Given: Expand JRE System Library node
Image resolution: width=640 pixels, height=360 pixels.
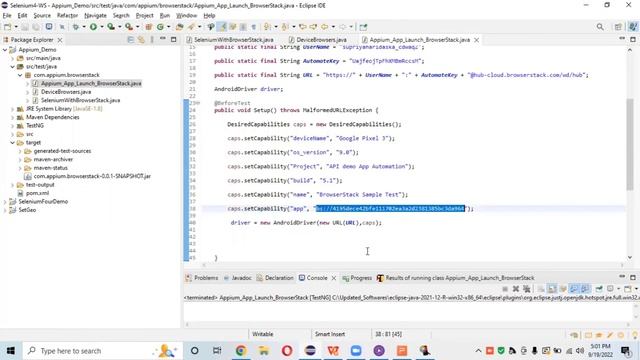Looking at the screenshot, I should click(12, 109).
